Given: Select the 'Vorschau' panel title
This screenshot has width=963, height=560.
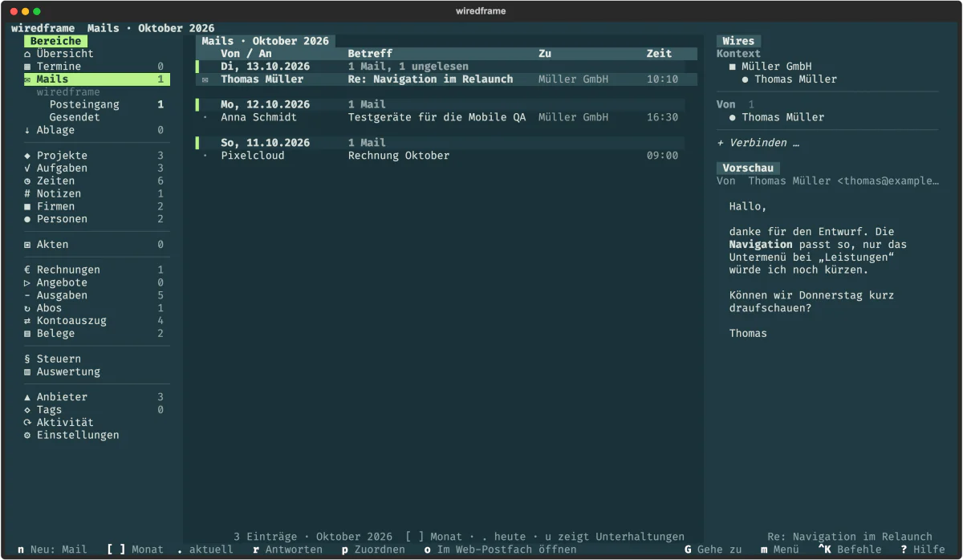Looking at the screenshot, I should (748, 168).
